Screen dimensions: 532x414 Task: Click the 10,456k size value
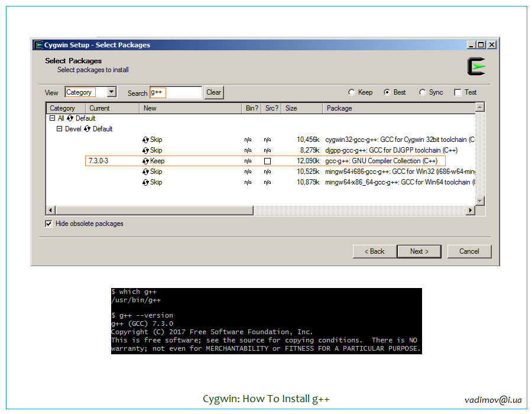(308, 140)
